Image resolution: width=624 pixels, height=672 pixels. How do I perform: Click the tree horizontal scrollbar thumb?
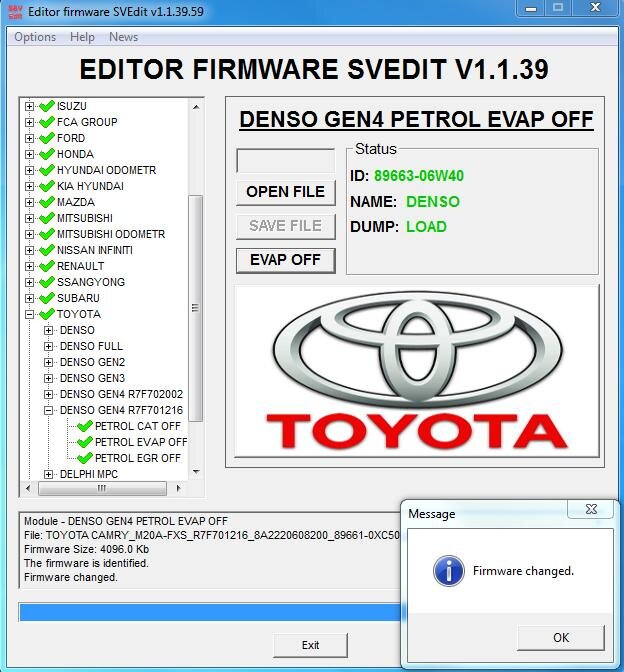(102, 488)
